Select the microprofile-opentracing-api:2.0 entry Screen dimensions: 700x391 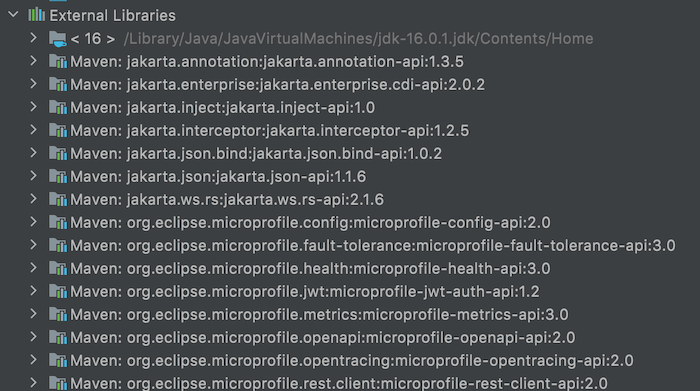click(x=352, y=361)
